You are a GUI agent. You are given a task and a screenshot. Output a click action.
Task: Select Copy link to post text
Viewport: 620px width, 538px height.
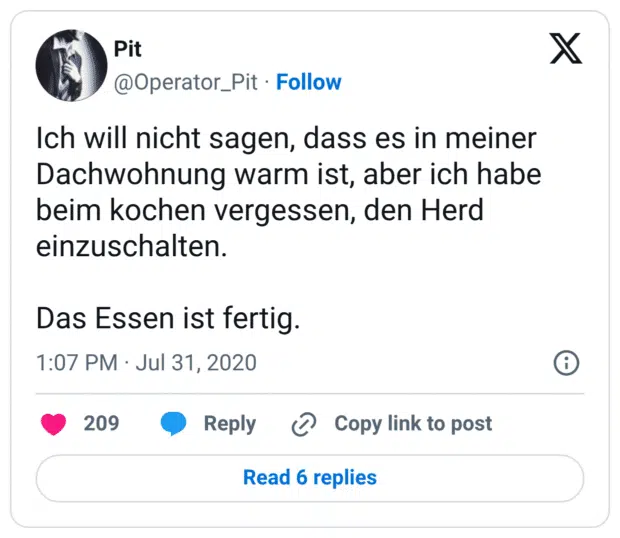coord(413,424)
